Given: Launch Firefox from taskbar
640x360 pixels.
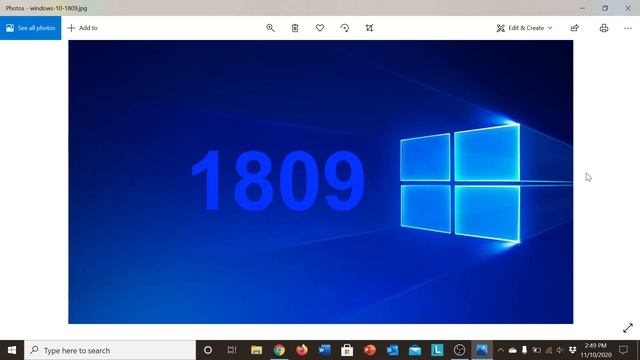Looking at the screenshot, I should (302, 350).
